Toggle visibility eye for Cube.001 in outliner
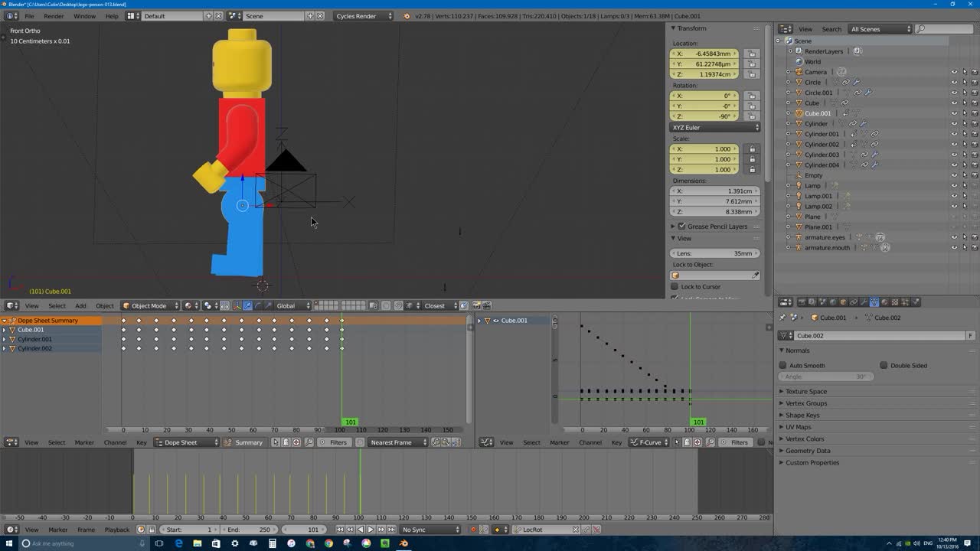This screenshot has width=980, height=551. (x=954, y=113)
